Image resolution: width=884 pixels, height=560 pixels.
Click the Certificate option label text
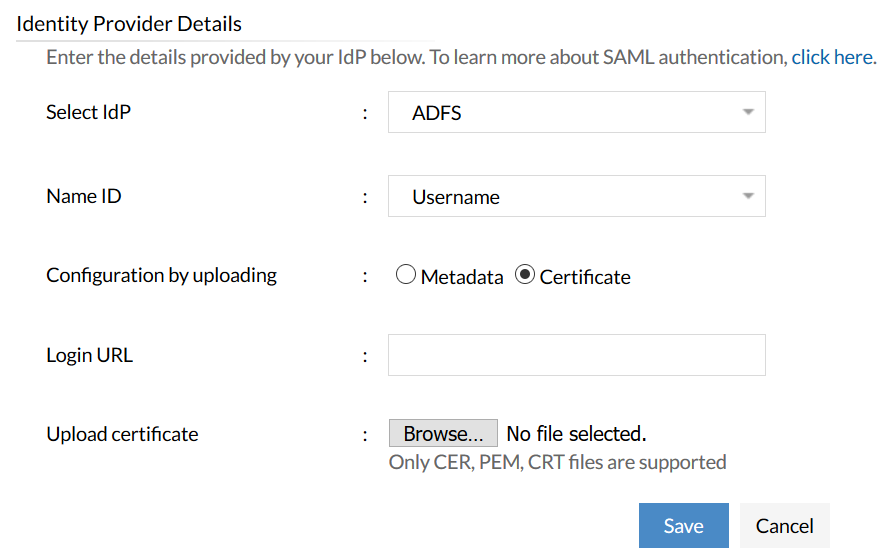pos(585,277)
